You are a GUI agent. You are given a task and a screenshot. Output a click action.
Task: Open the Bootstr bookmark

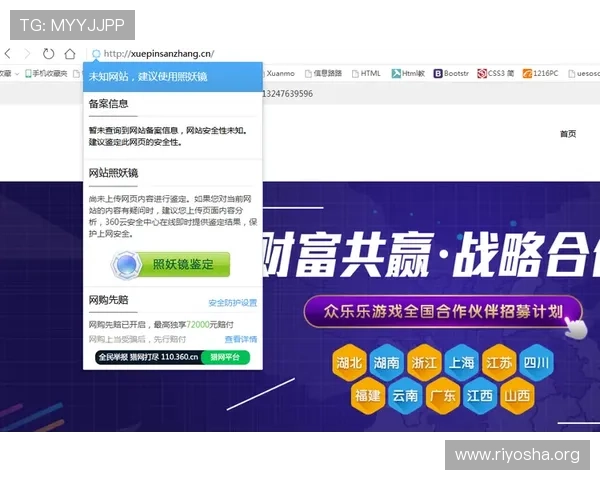451,73
